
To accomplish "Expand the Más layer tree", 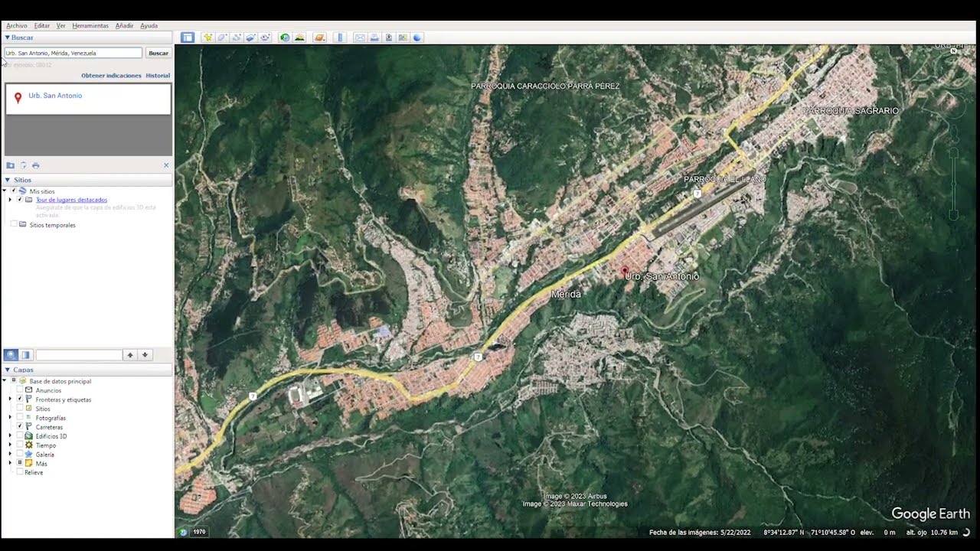I will [10, 464].
